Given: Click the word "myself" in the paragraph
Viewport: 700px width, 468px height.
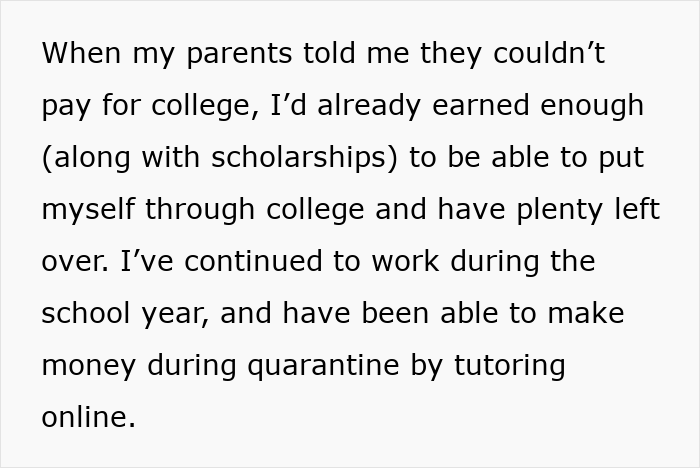Looking at the screenshot, I should (89, 210).
